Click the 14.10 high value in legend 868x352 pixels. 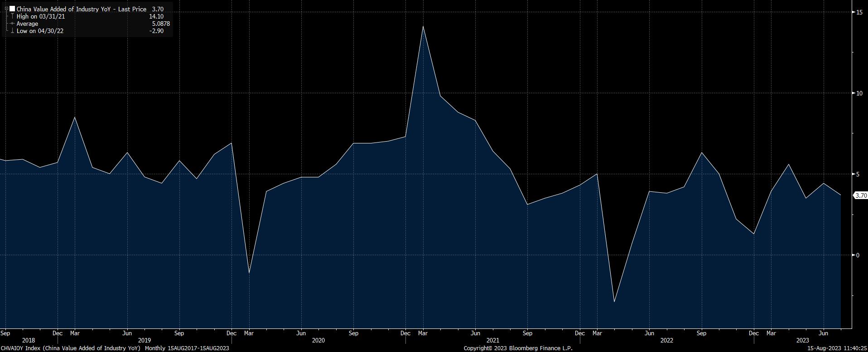(x=156, y=16)
